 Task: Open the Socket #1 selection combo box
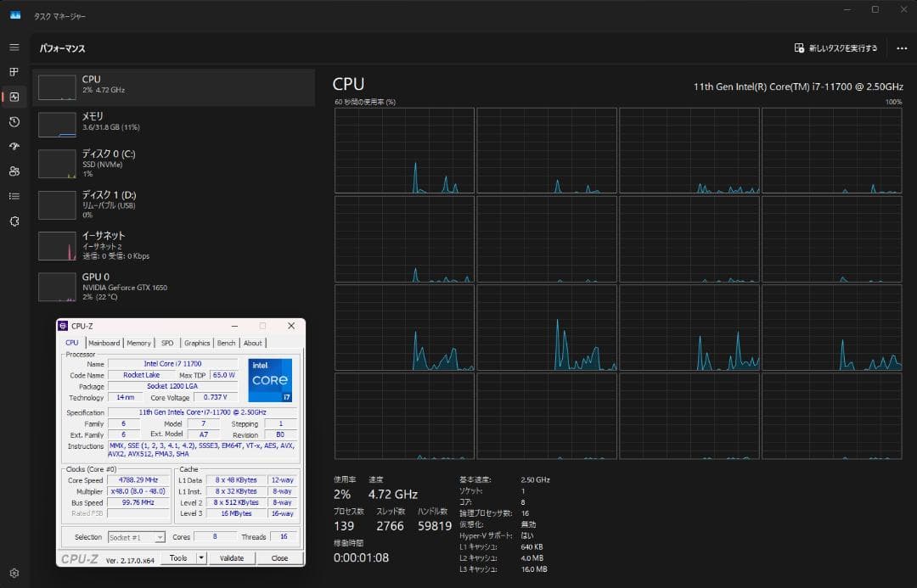[x=136, y=536]
